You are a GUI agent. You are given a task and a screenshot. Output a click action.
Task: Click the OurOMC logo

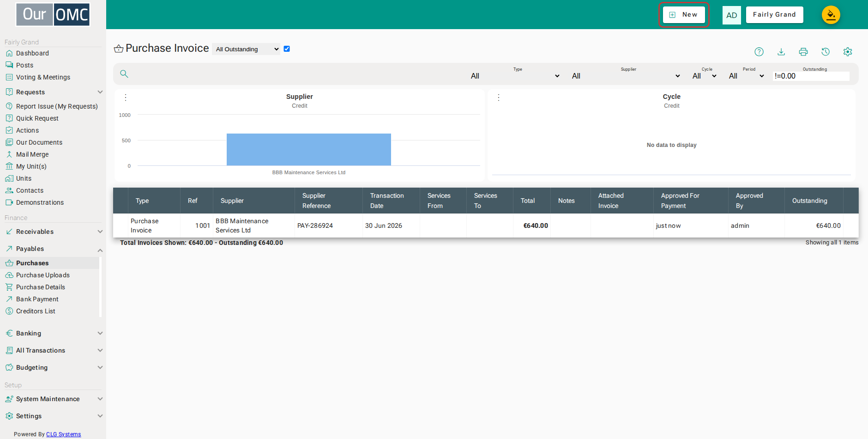coord(53,14)
